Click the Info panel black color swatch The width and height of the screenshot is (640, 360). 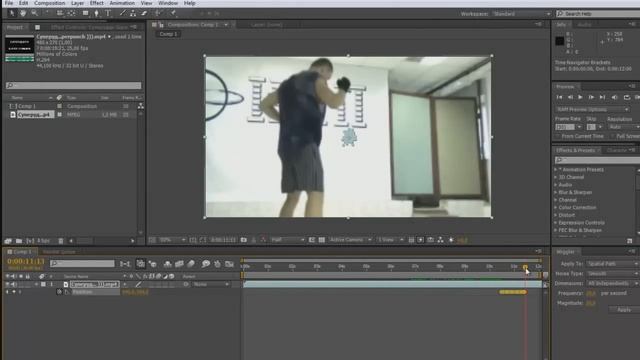coord(560,41)
